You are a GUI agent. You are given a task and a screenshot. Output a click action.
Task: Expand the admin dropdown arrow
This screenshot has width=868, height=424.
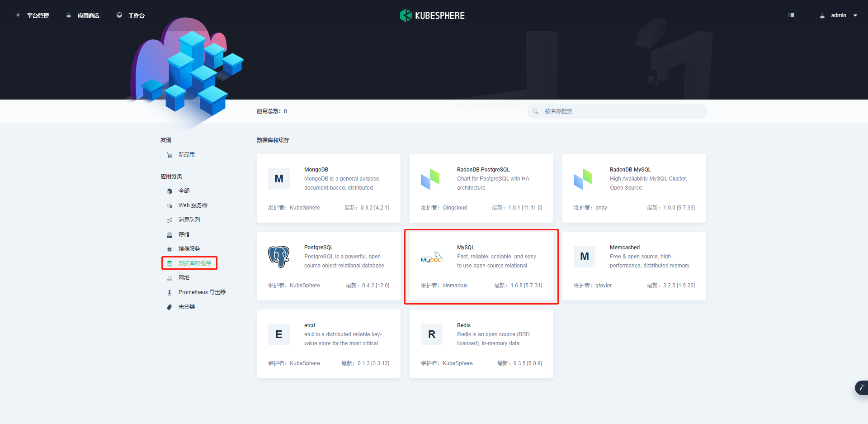[855, 15]
